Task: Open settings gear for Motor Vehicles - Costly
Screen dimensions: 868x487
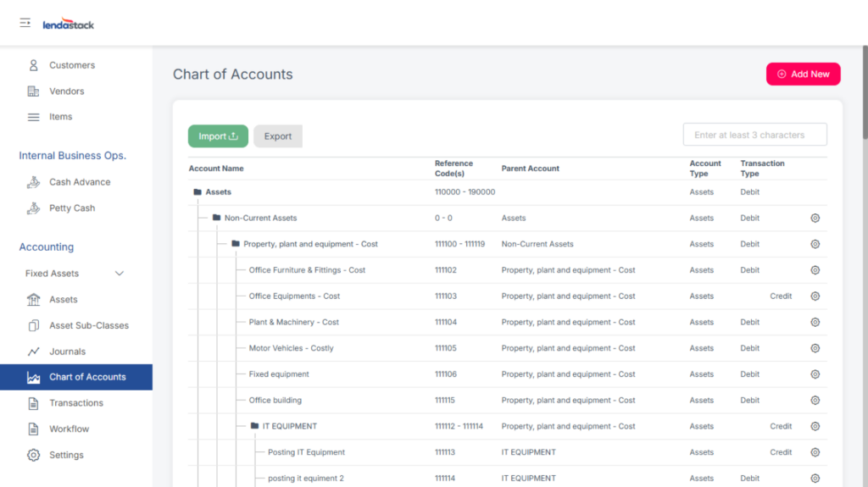Action: [x=815, y=348]
